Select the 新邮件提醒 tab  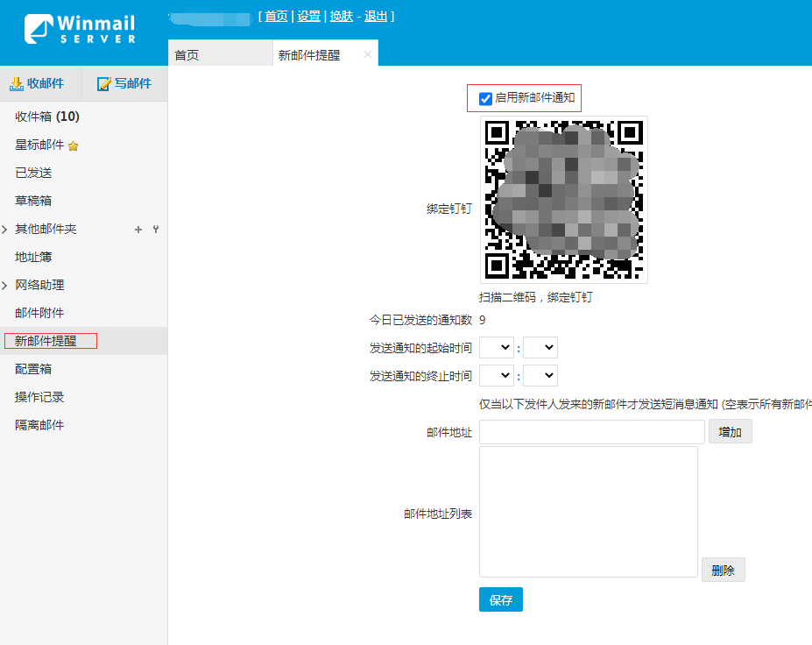[325, 53]
